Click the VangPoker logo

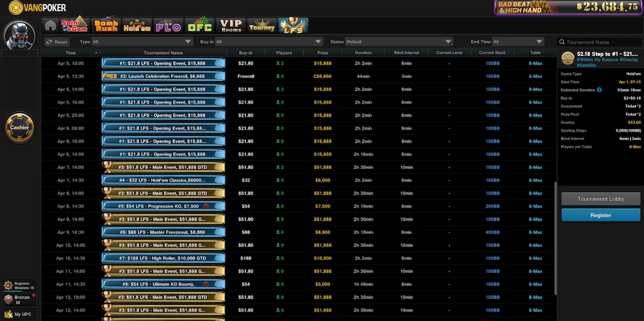[x=37, y=7]
